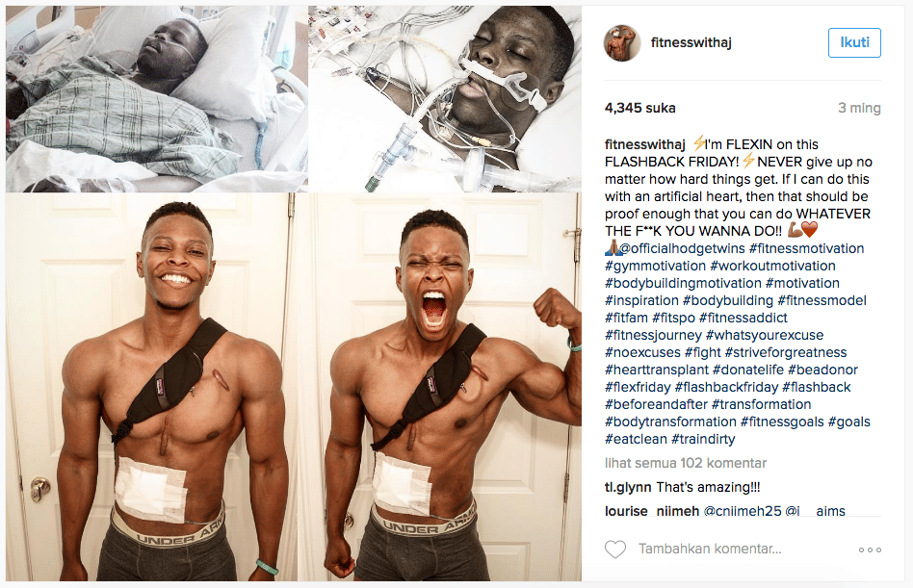
Task: Open commenter tl.glynn's profile
Action: (x=628, y=487)
